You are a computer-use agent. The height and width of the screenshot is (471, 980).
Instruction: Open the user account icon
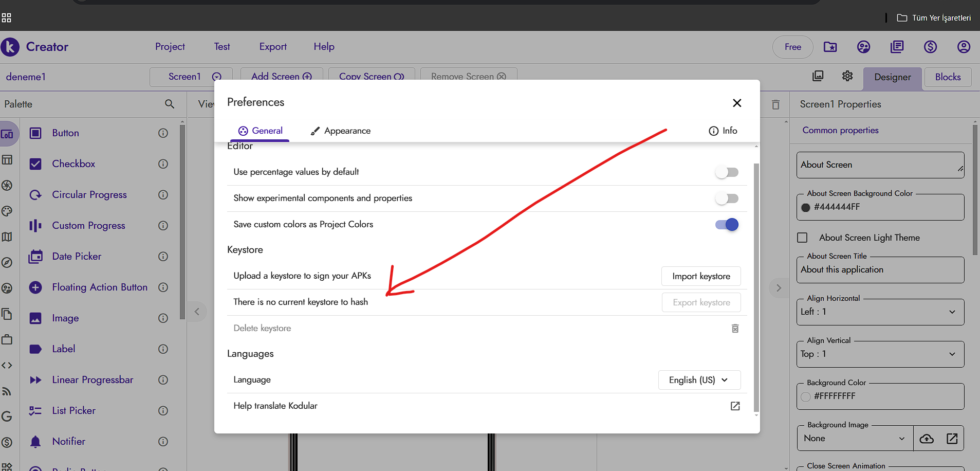(964, 47)
